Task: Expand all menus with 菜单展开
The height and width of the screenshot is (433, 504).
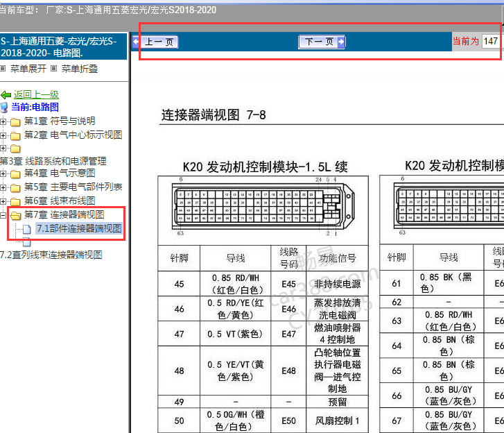Action: click(x=28, y=69)
